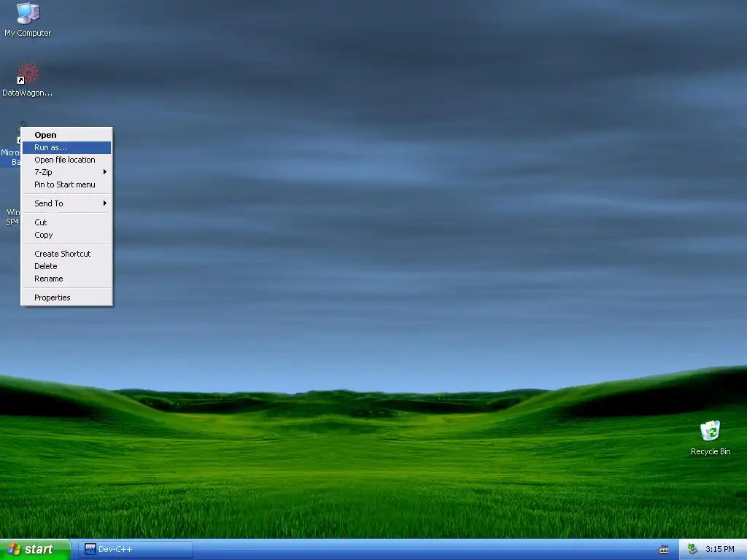Choose Open from the context menu
The width and height of the screenshot is (747, 560).
click(x=66, y=135)
